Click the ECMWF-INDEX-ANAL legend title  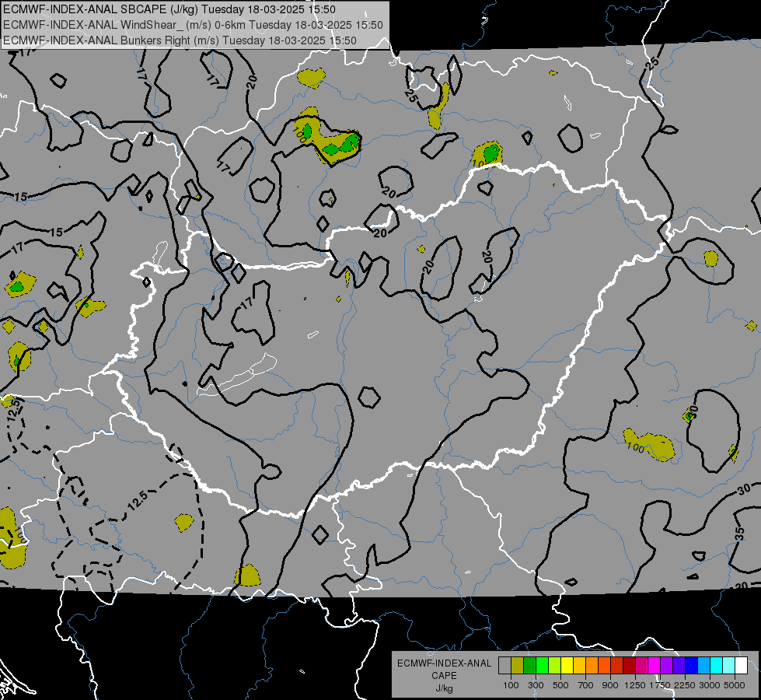click(x=444, y=663)
